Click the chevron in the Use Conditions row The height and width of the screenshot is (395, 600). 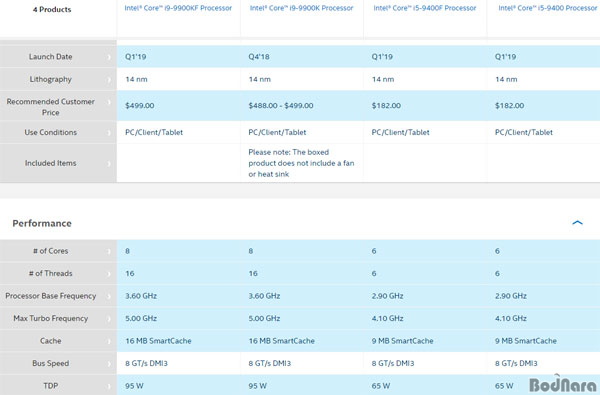pos(109,133)
